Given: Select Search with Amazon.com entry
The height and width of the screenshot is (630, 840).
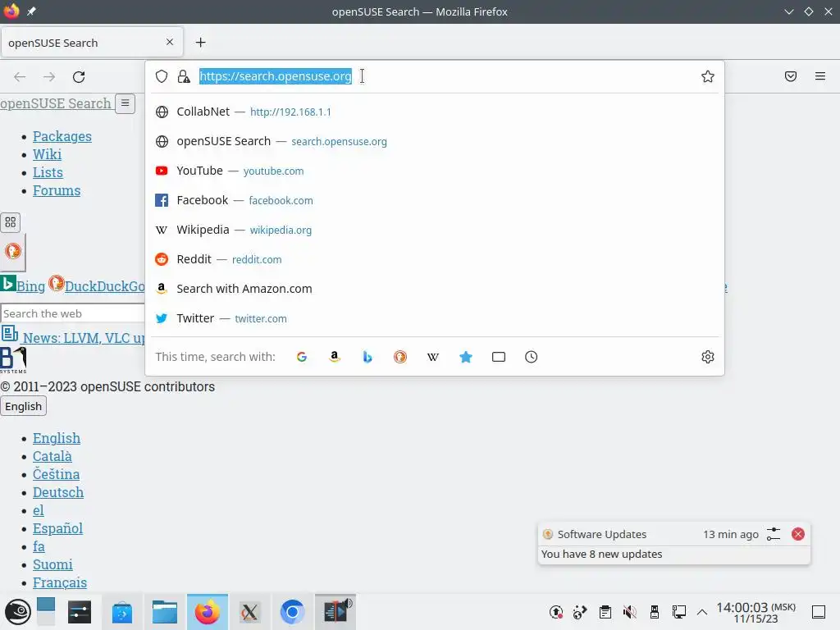Looking at the screenshot, I should 435,288.
